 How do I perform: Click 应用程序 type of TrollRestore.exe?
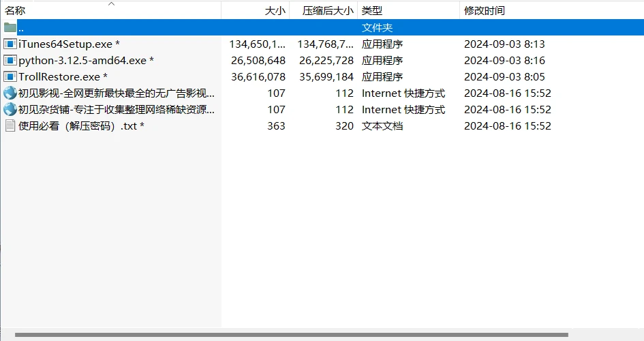pos(382,77)
